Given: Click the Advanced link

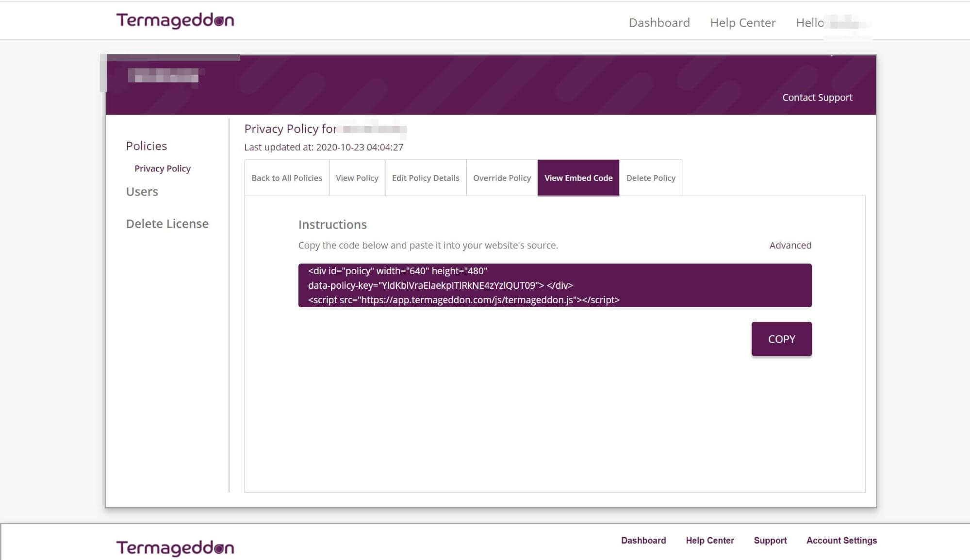Looking at the screenshot, I should [x=790, y=246].
